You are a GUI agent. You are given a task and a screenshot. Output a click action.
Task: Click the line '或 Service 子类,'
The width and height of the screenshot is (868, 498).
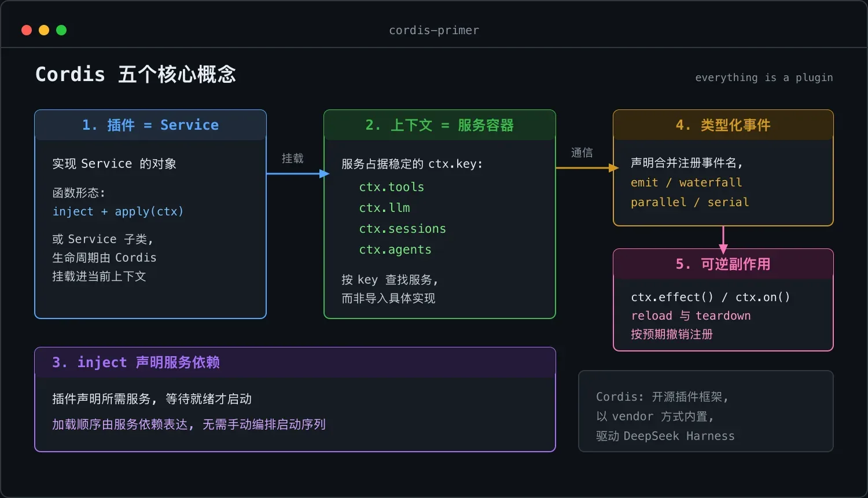pos(102,239)
